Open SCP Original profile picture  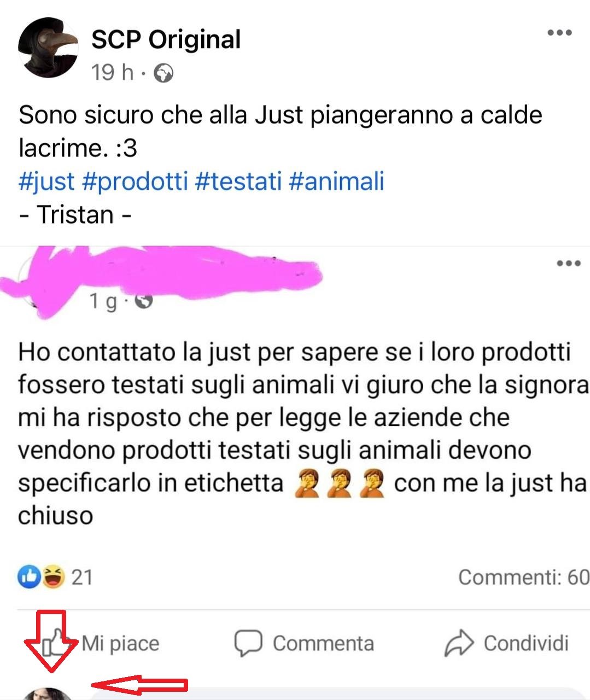pyautogui.click(x=48, y=47)
